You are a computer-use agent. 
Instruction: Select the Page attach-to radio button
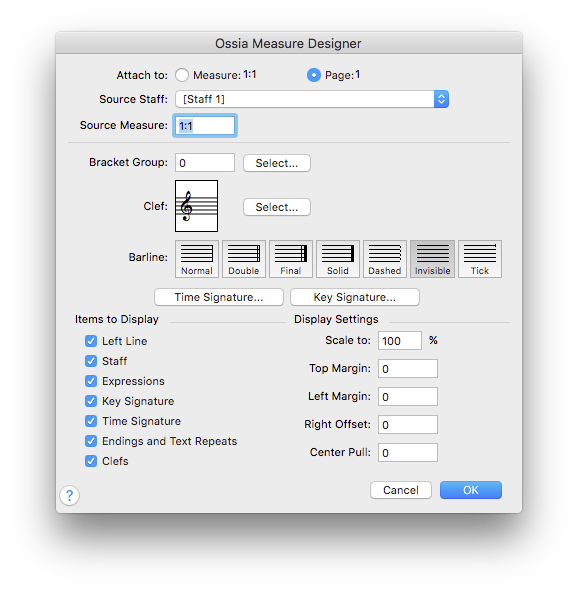point(314,75)
